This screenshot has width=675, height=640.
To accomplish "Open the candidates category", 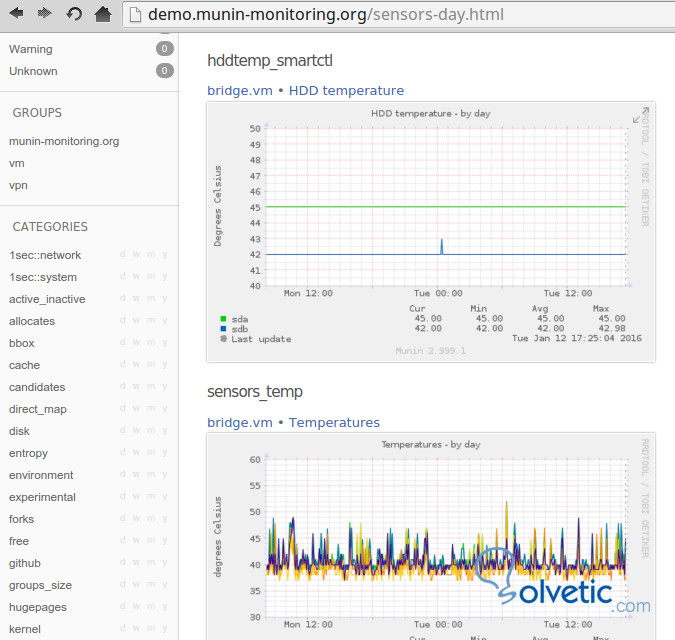I will pyautogui.click(x=37, y=387).
